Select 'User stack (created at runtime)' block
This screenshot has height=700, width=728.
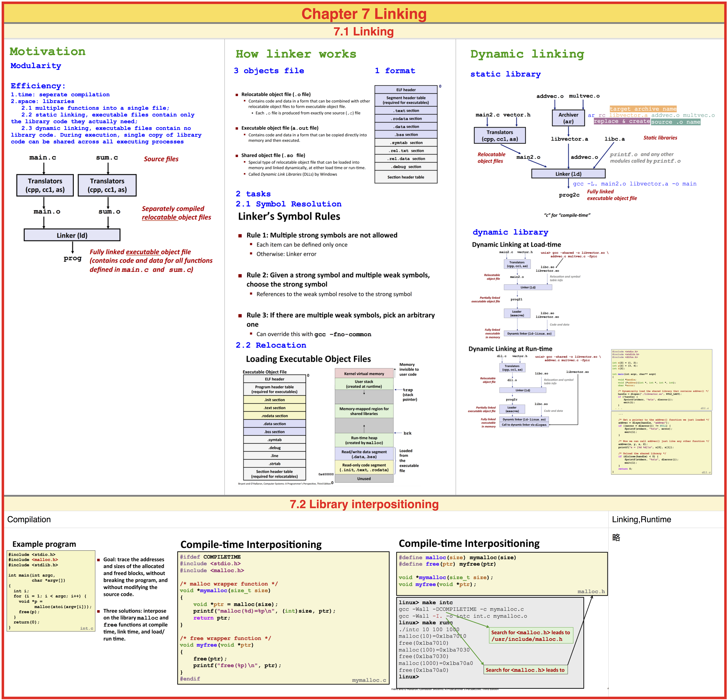[364, 384]
